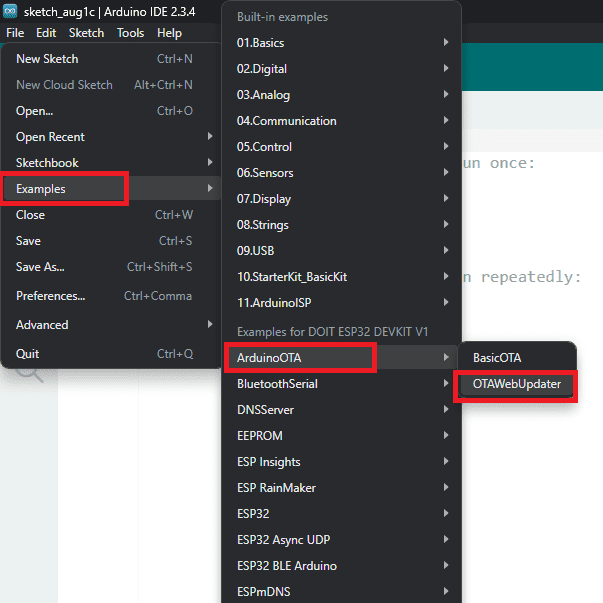Click the search magnifier icon in sidebar
The image size is (603, 603).
coord(29,372)
